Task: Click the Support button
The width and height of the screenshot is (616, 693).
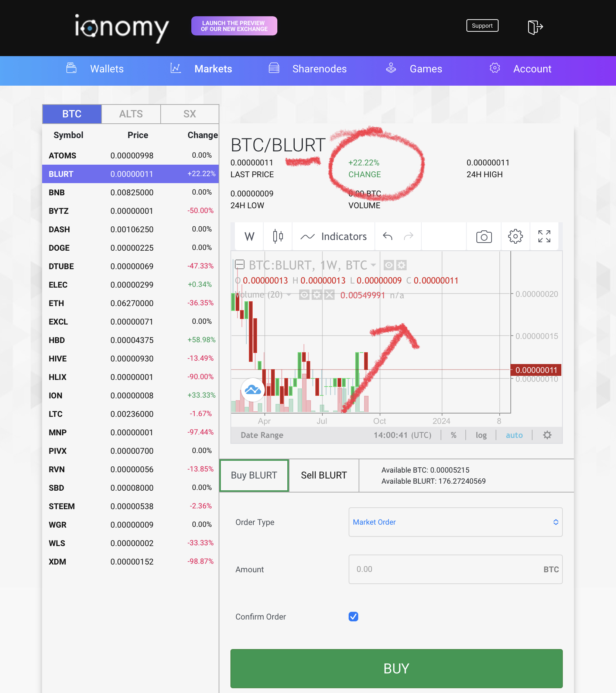Action: click(x=482, y=25)
